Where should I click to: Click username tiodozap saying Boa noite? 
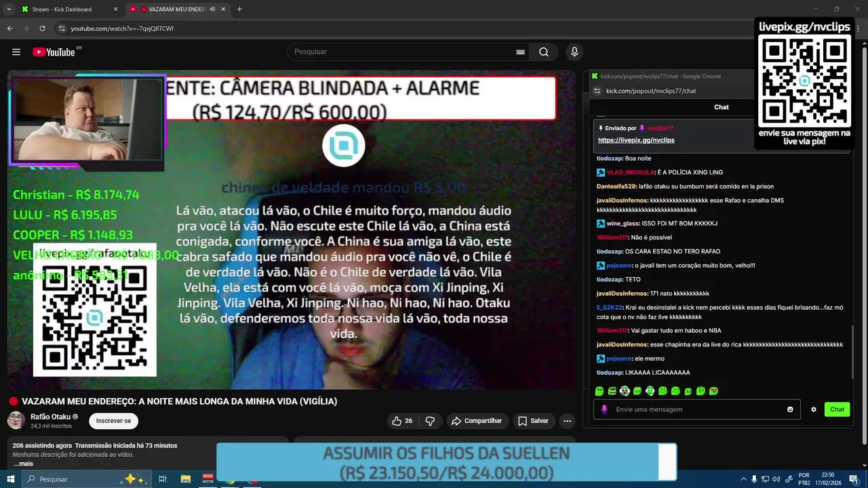coord(610,158)
